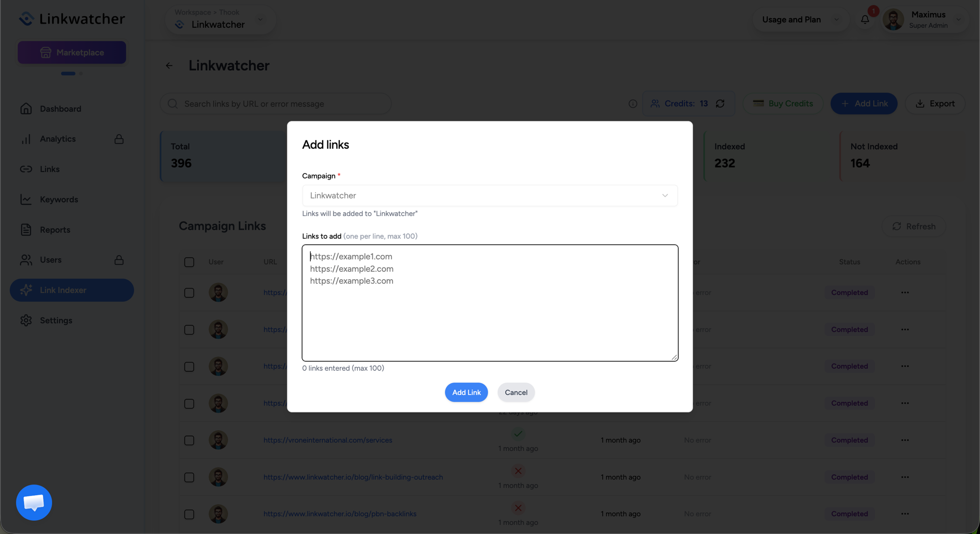Select Link Indexer in sidebar
980x534 pixels.
(72, 290)
